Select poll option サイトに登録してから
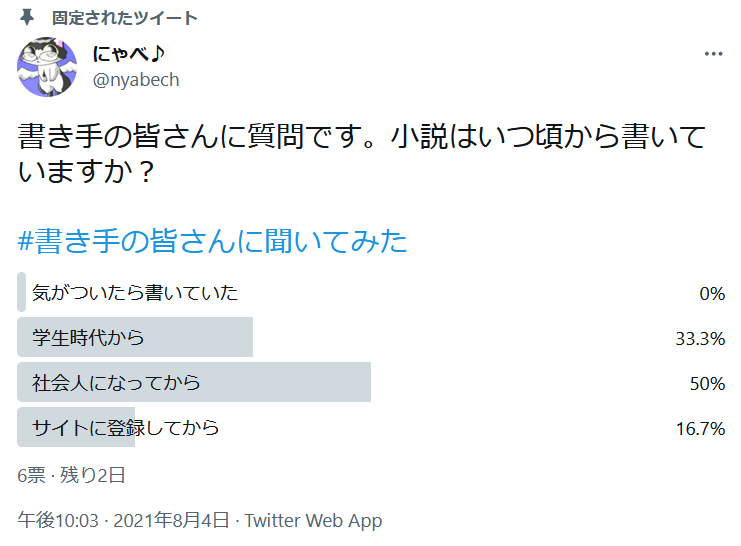 tap(125, 428)
